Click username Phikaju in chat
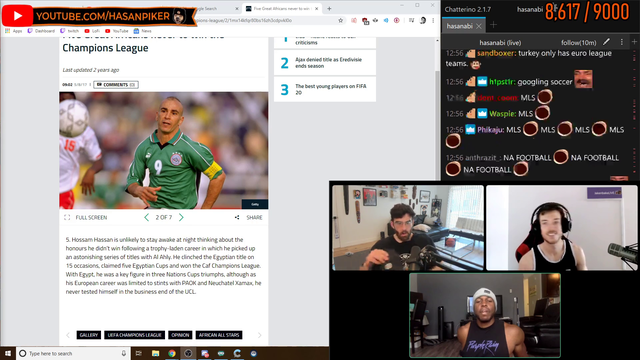This screenshot has width=640, height=360. click(491, 130)
